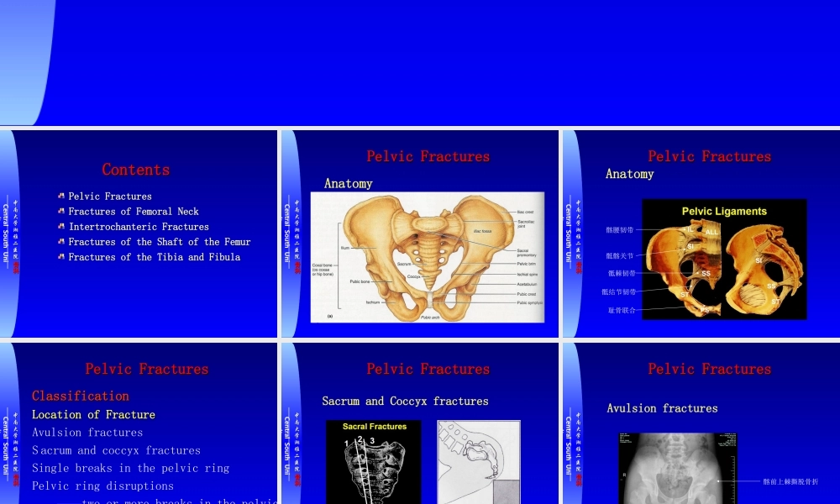Select "Sacrum and coccyx fractures" in the Classification list

pyautogui.click(x=116, y=450)
